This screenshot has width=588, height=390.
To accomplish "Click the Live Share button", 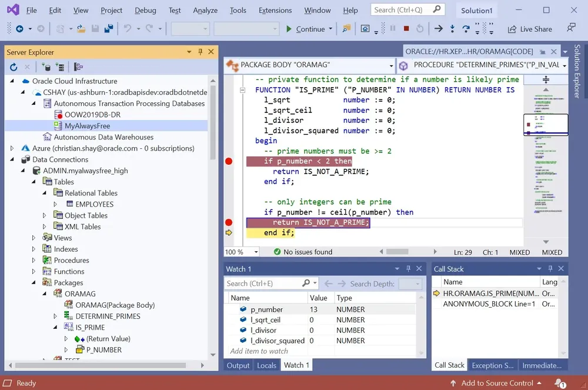I will 530,29.
